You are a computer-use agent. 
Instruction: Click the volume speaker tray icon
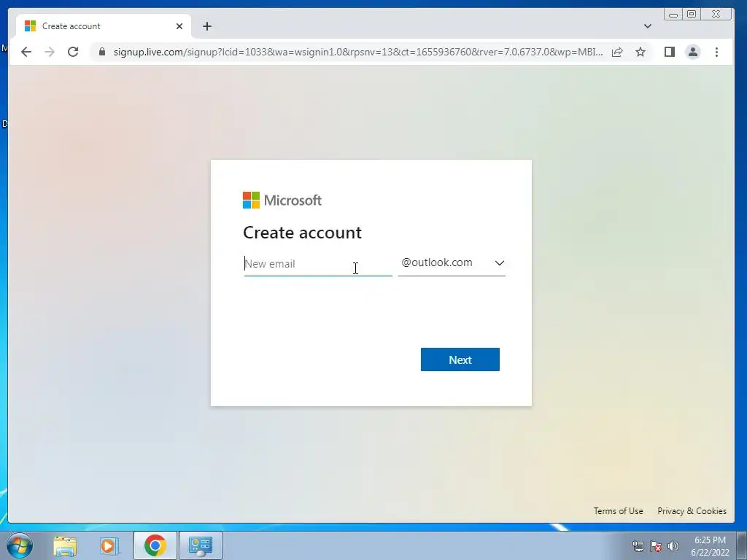(673, 546)
